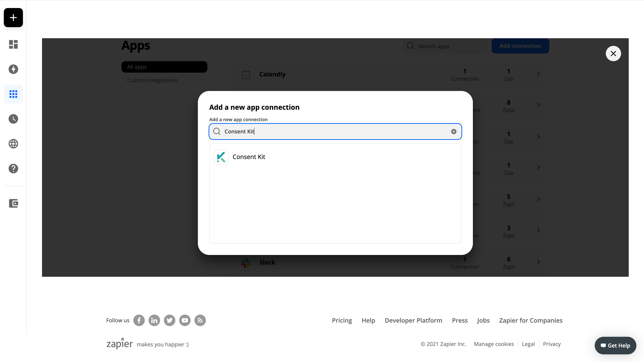
Task: Select the Consent Kit app result
Action: click(249, 157)
